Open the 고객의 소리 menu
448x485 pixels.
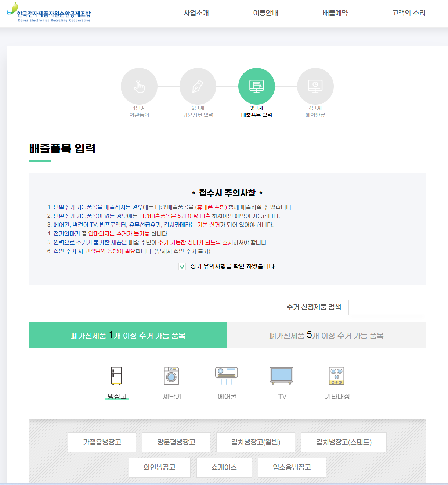click(408, 13)
